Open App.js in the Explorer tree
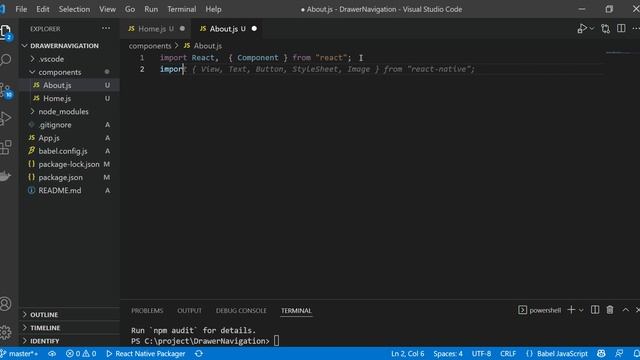 click(x=49, y=138)
